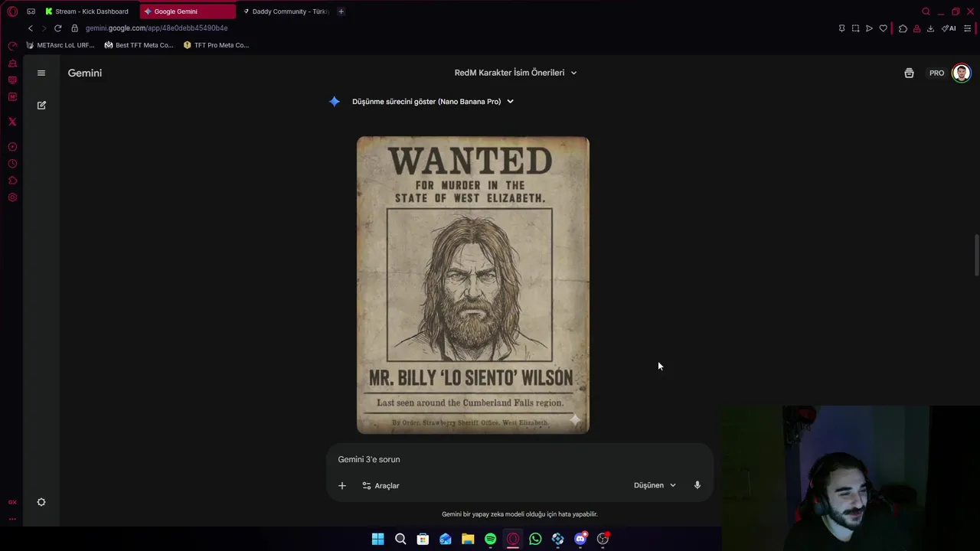
Task: Switch to the Google Gemini tab
Action: (188, 11)
